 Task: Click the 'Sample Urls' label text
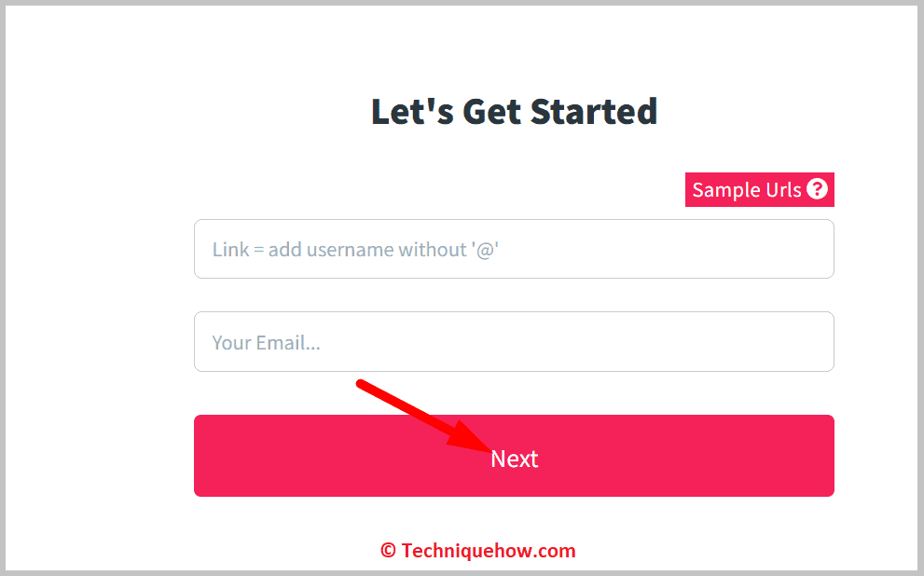pyautogui.click(x=747, y=189)
